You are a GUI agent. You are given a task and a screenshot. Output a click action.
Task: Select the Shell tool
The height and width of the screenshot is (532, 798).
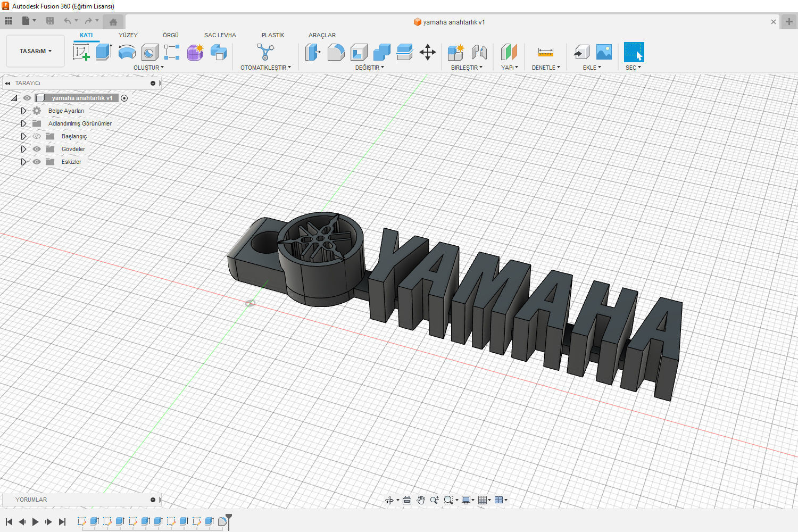pos(359,52)
